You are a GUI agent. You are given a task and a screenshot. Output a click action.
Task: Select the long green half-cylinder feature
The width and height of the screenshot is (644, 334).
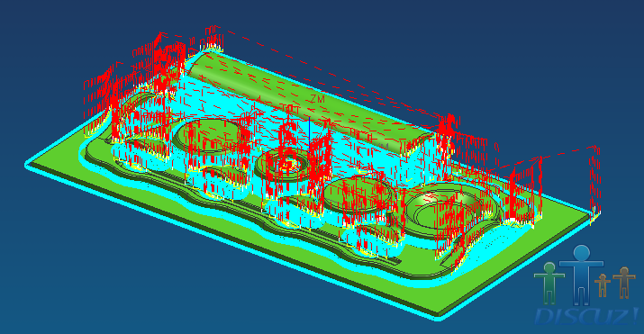click(311, 104)
